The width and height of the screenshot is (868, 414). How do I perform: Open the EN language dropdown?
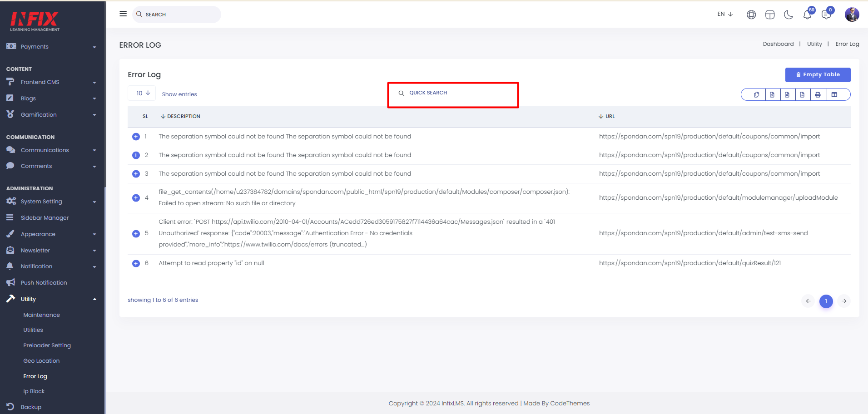pos(725,14)
